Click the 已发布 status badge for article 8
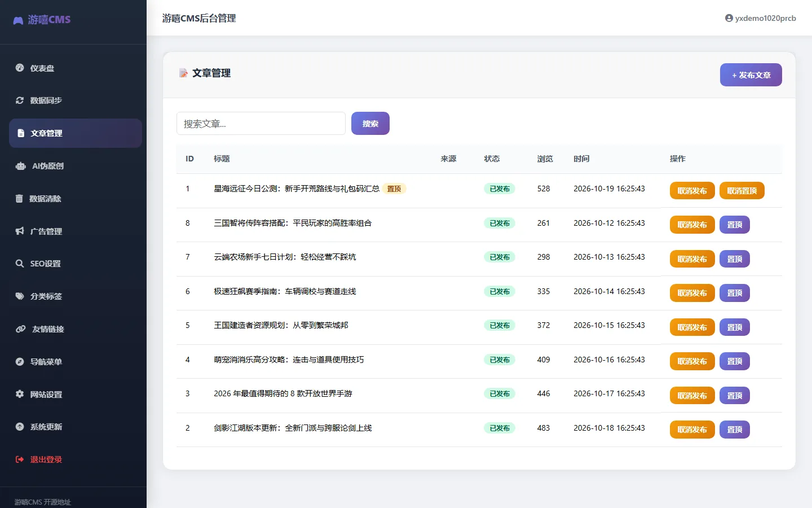 [500, 223]
